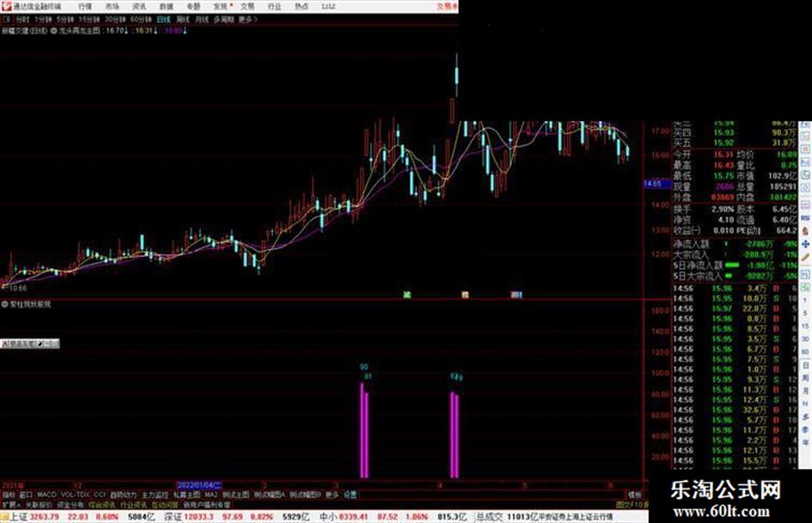The image size is (812, 523).
Task: Select the 15 minute shortcut in right sidebar
Action: [x=805, y=326]
